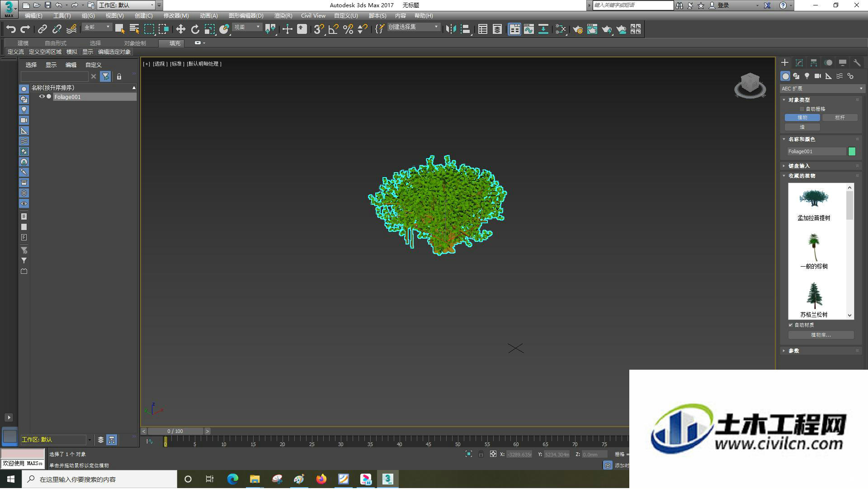Click the object name field Foliage001
Viewport: 868px width, 489px height.
pos(816,152)
